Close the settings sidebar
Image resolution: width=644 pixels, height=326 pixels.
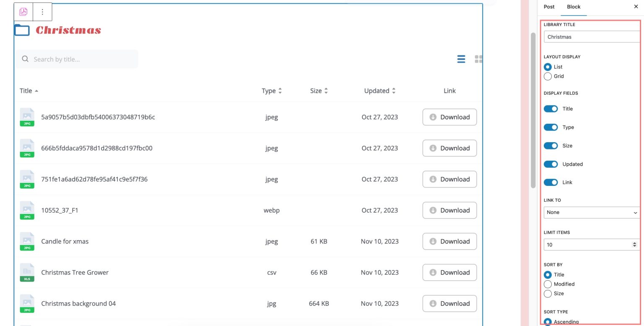pyautogui.click(x=636, y=7)
